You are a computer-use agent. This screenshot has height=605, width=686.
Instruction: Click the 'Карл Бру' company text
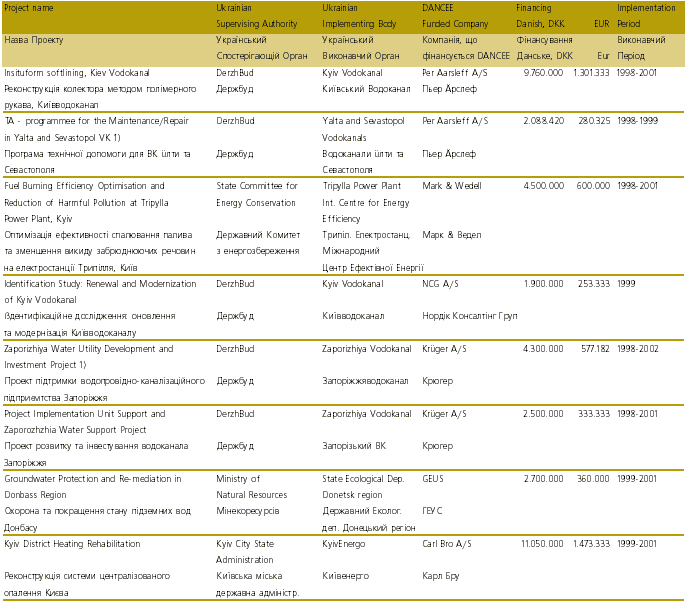441,576
